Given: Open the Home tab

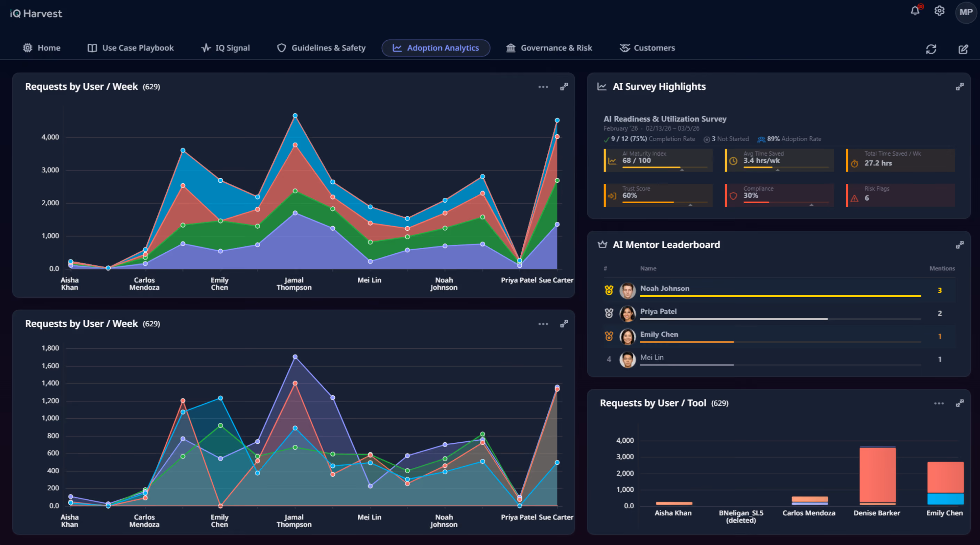Looking at the screenshot, I should (x=42, y=48).
